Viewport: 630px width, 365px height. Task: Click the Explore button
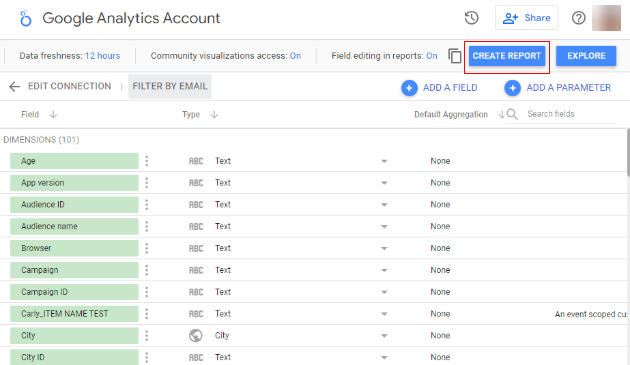(586, 56)
